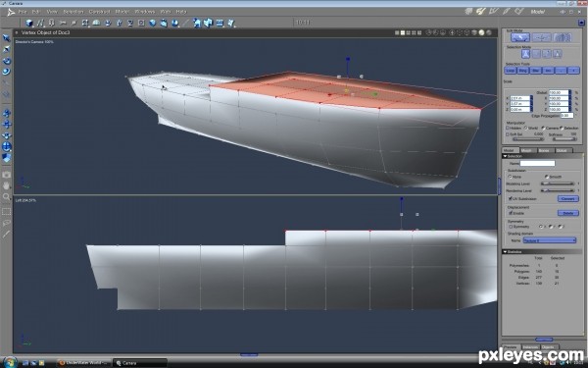Image resolution: width=588 pixels, height=368 pixels.
Task: Toggle the UV Subdivision checkbox
Action: [510, 198]
